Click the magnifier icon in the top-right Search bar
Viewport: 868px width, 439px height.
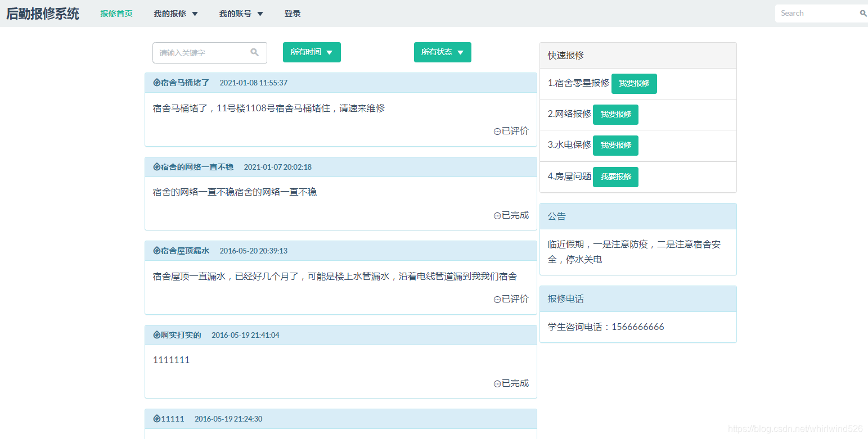862,12
